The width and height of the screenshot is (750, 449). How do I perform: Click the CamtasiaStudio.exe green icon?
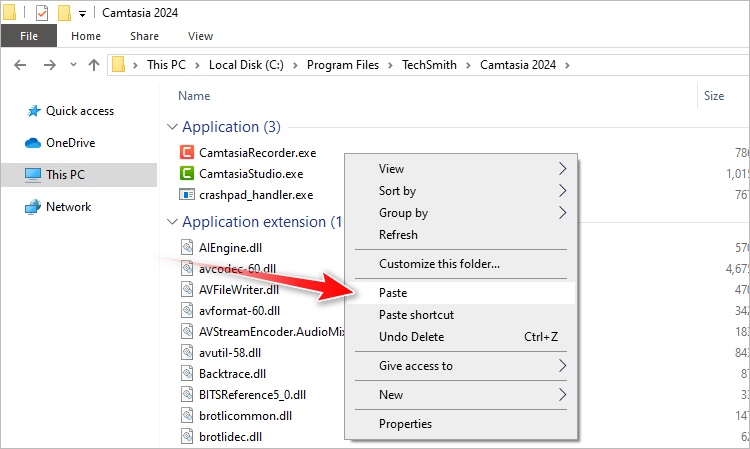point(186,174)
